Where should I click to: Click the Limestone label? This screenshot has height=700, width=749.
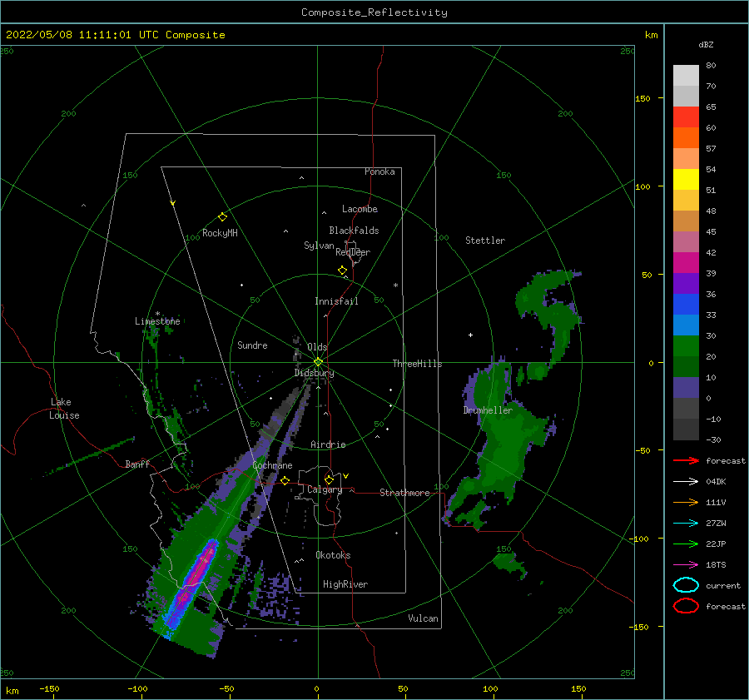pyautogui.click(x=157, y=321)
